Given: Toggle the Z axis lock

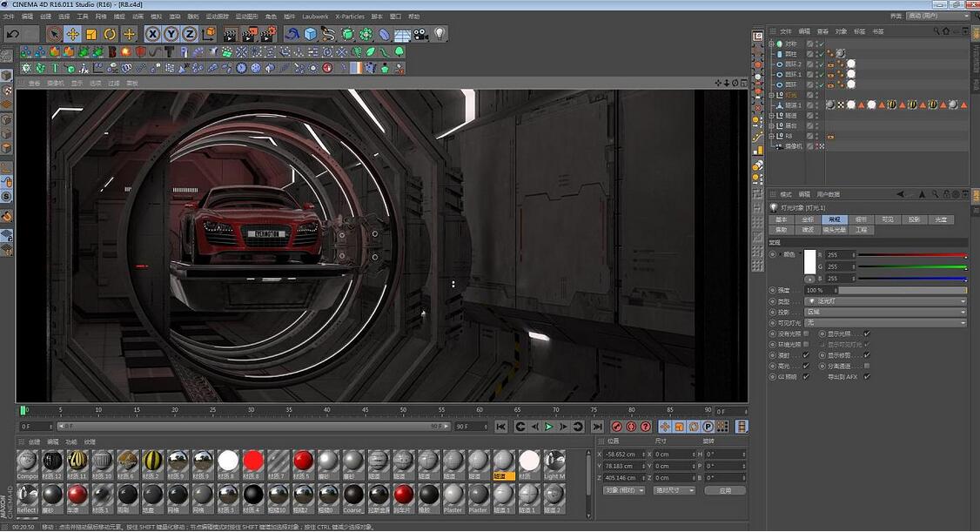Looking at the screenshot, I should coord(190,34).
